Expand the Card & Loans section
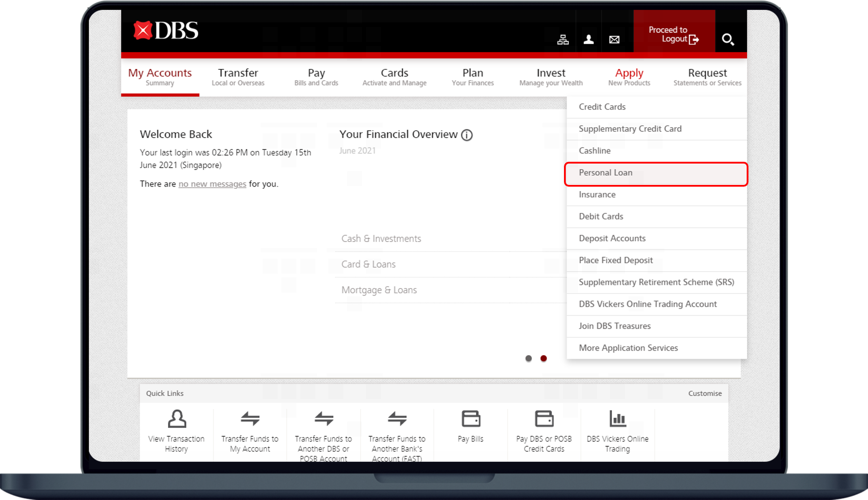 click(368, 264)
